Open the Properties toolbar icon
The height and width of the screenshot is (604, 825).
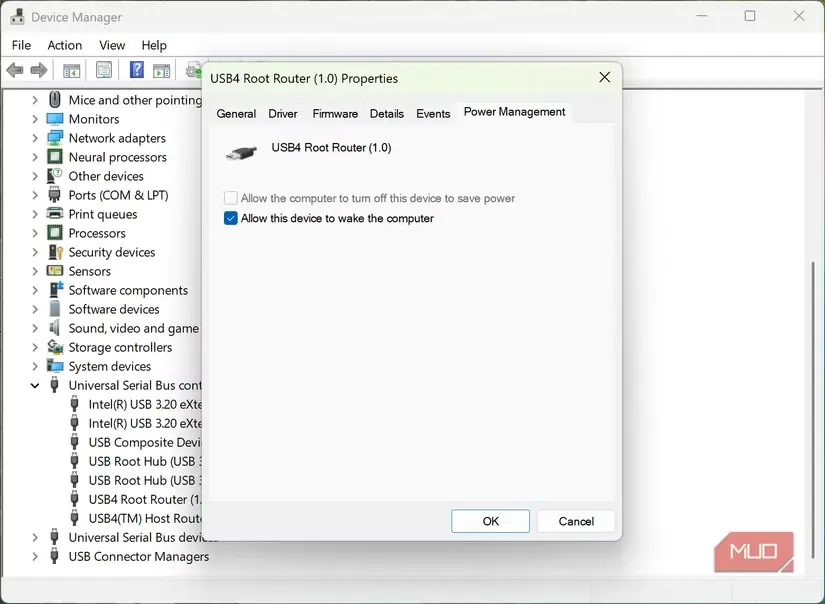[x=104, y=70]
